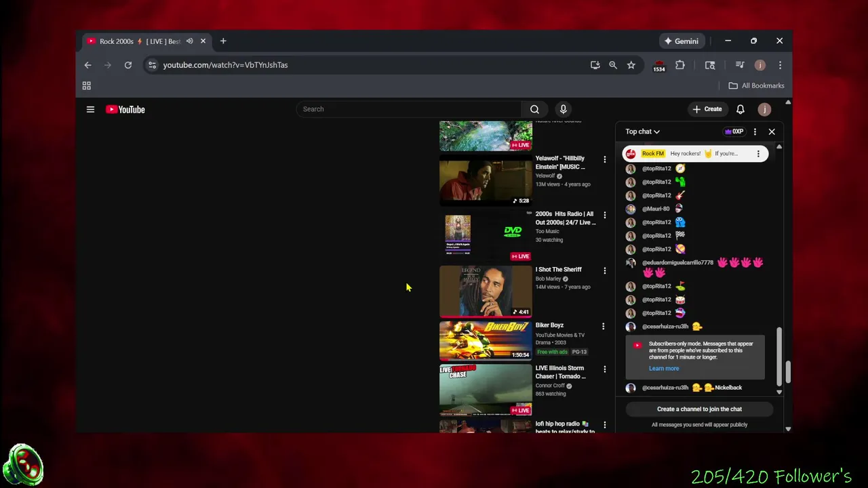Ask Gemini from the title bar

tap(682, 41)
